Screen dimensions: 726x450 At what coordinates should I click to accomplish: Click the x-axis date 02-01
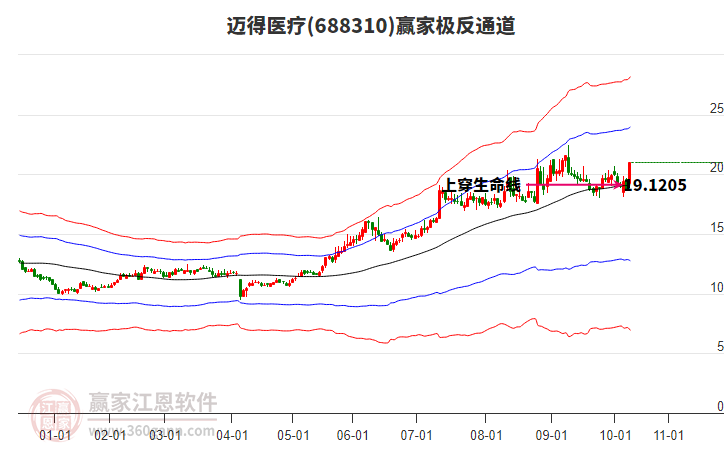click(110, 435)
